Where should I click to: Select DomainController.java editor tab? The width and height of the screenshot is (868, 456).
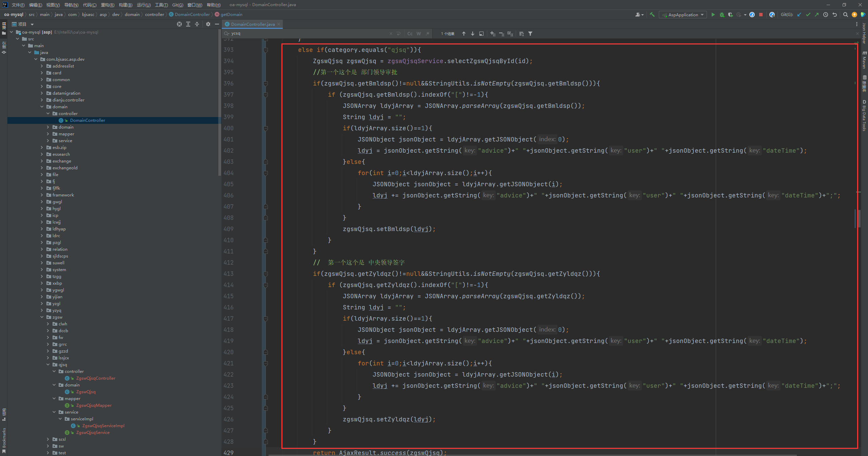click(x=253, y=24)
